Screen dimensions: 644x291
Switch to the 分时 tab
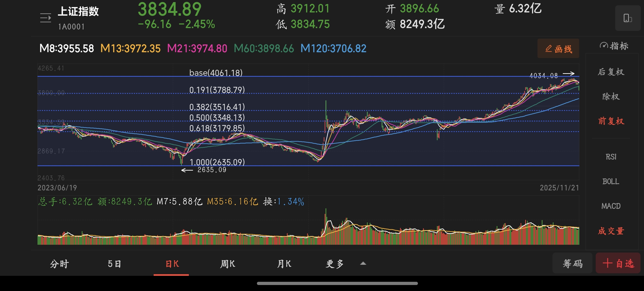click(x=59, y=264)
